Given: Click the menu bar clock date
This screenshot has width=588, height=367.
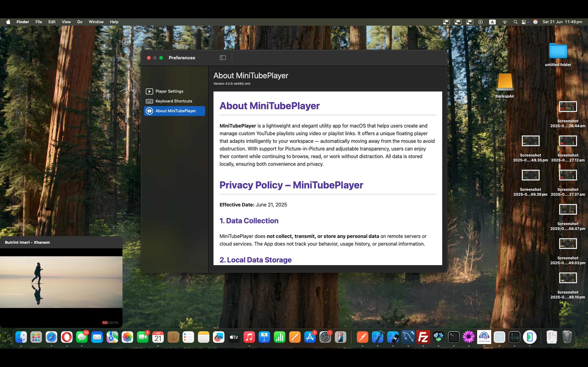Looking at the screenshot, I should [x=562, y=22].
